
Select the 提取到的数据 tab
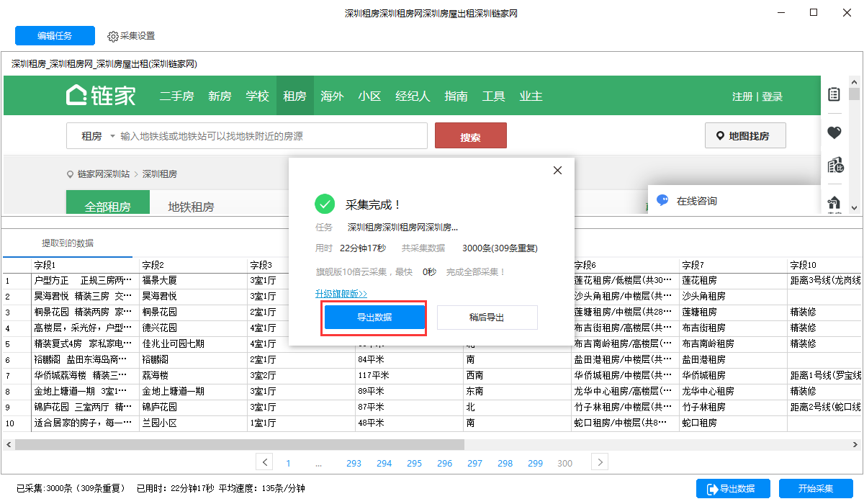67,243
